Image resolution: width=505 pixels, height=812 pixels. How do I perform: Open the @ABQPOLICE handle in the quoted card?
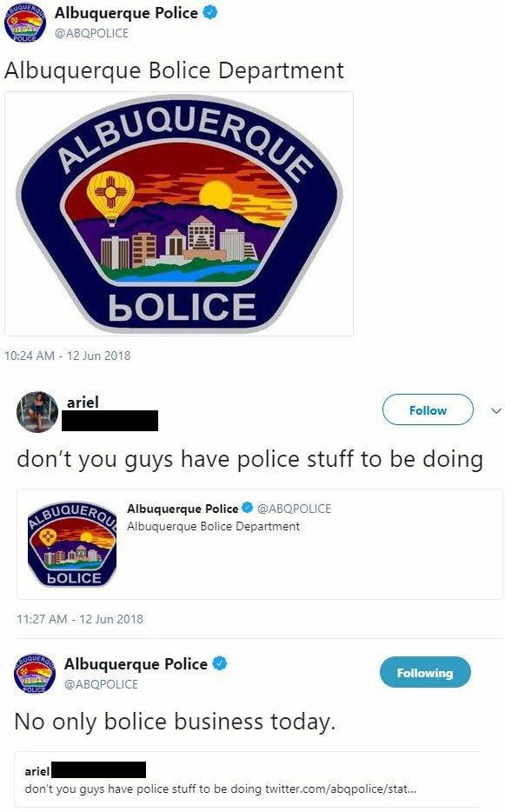click(294, 509)
